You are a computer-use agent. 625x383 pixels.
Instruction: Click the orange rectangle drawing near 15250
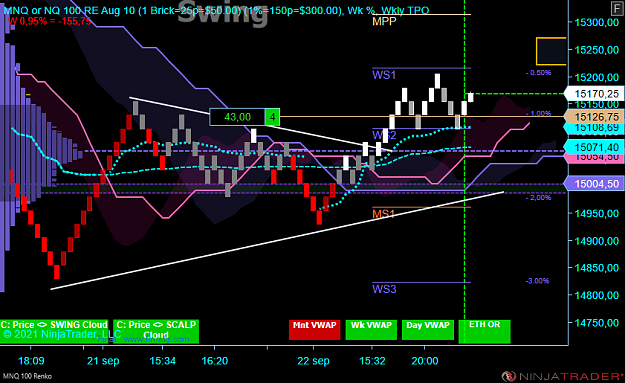[x=551, y=51]
